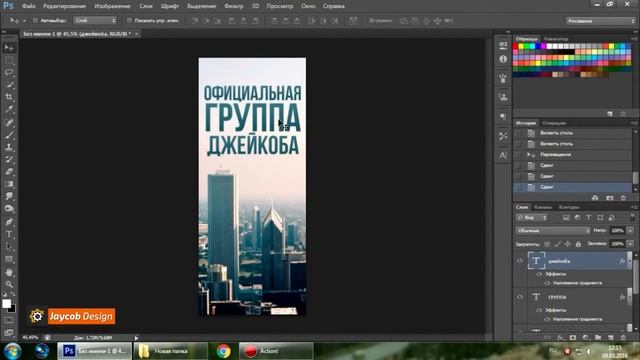This screenshot has width=640, height=360.
Task: Click the layer opacity value field
Action: (618, 231)
